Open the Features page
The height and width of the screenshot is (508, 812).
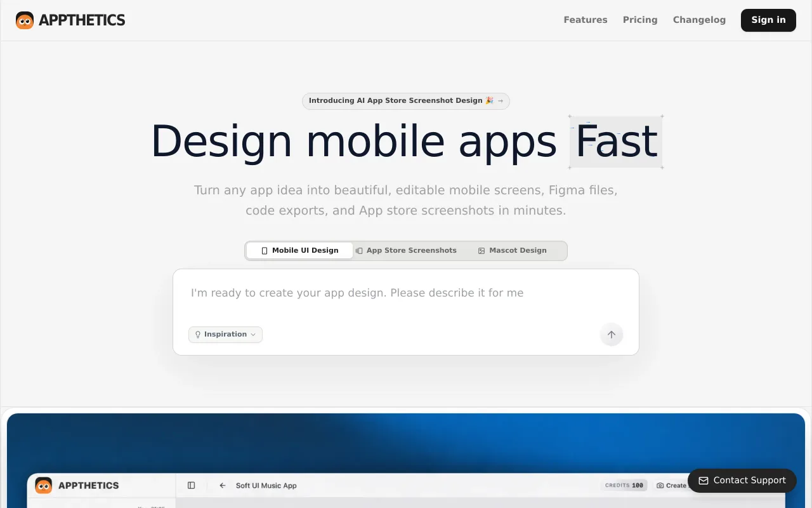586,20
